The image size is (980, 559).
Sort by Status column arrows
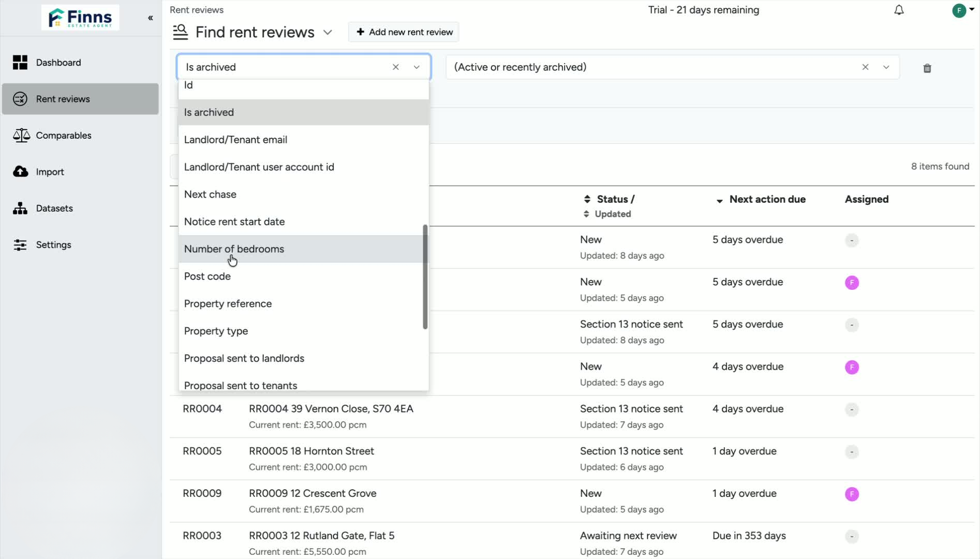(x=587, y=199)
